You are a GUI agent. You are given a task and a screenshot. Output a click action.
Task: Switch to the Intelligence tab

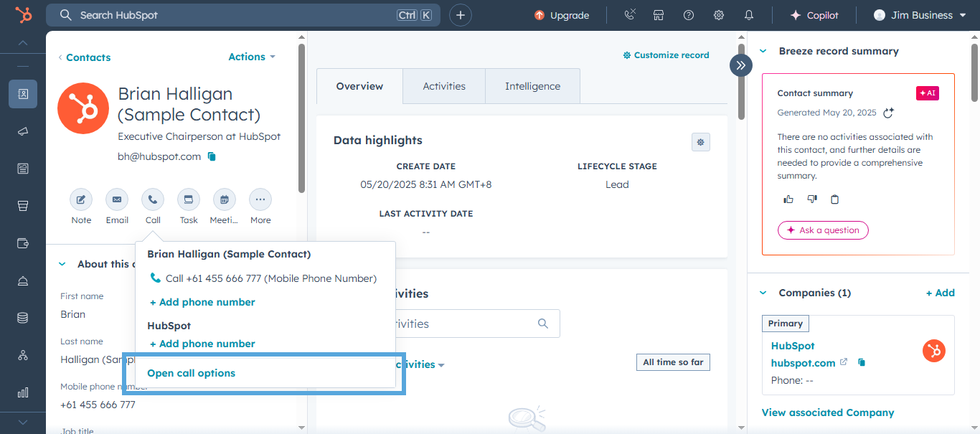(x=532, y=85)
